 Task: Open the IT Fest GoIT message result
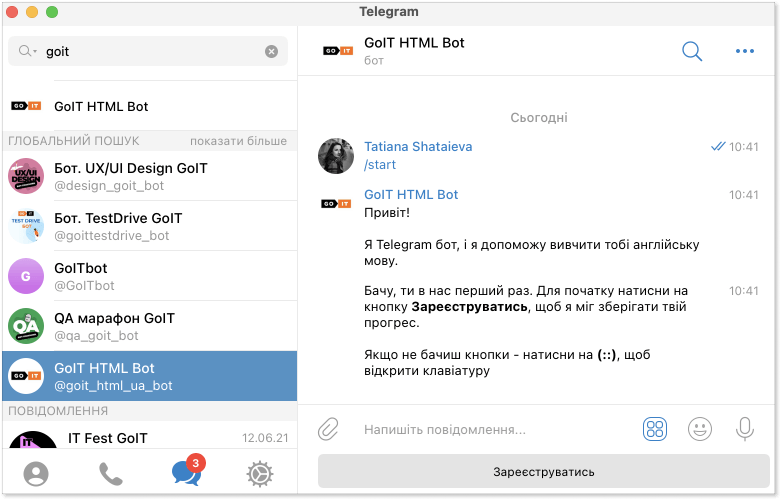point(149,435)
